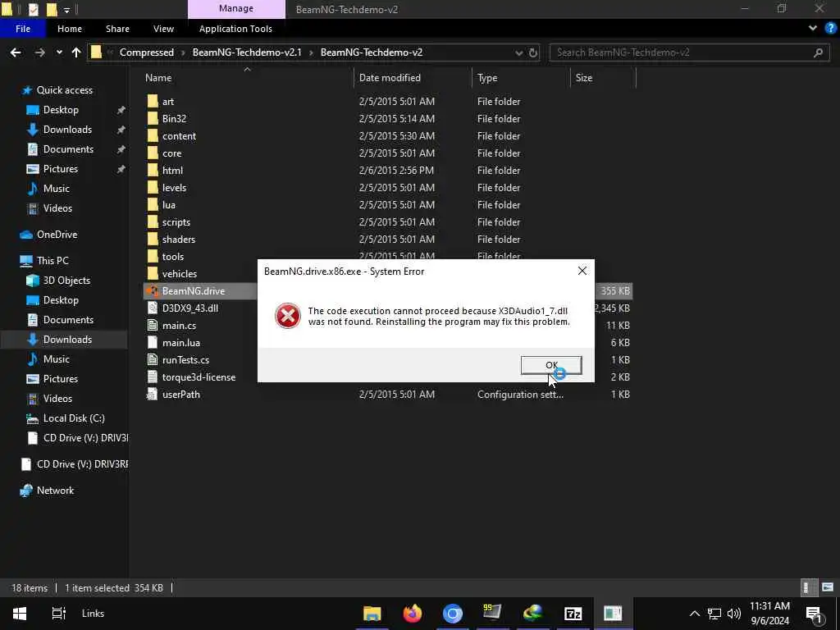The height and width of the screenshot is (630, 840).
Task: Open OneDrive in navigation pane
Action: pos(57,235)
